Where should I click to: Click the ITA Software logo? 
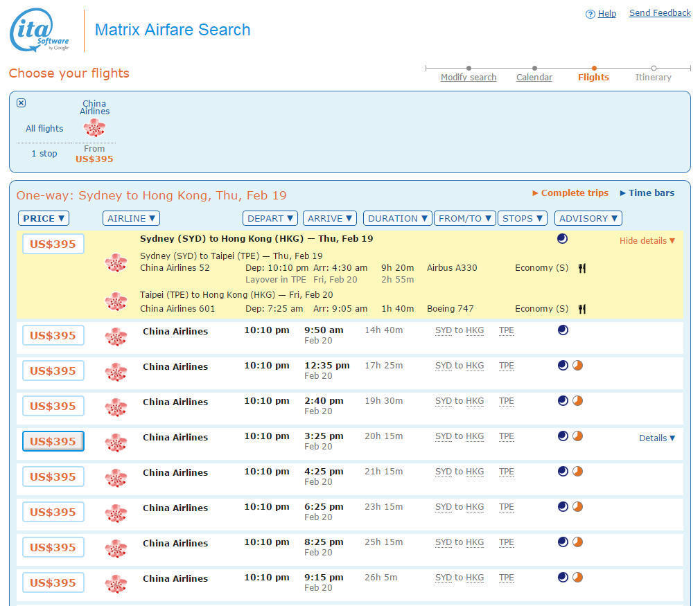pyautogui.click(x=40, y=30)
